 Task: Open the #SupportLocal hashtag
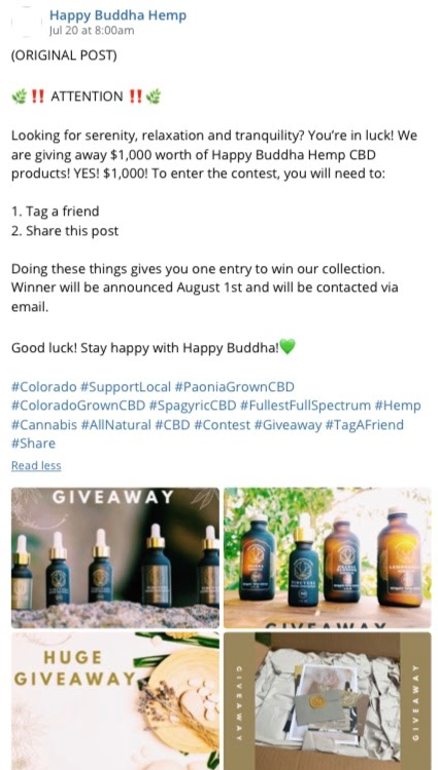125,387
